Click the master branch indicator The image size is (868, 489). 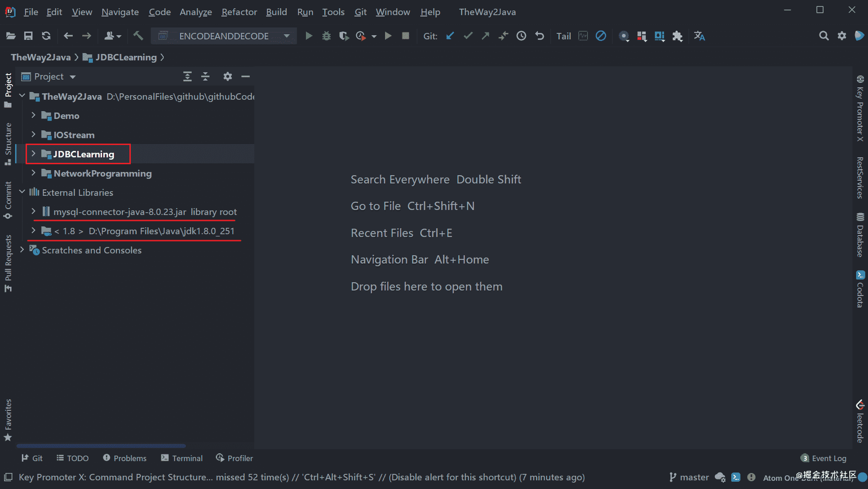(689, 477)
